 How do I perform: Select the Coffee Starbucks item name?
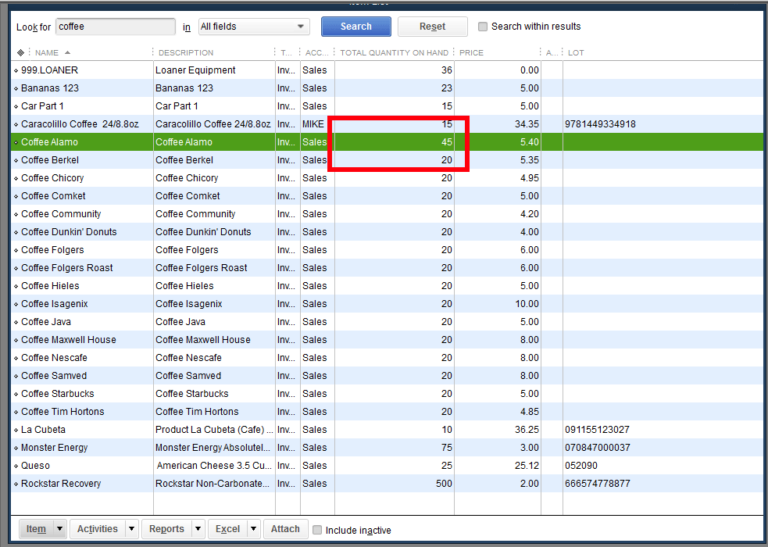[x=57, y=393]
